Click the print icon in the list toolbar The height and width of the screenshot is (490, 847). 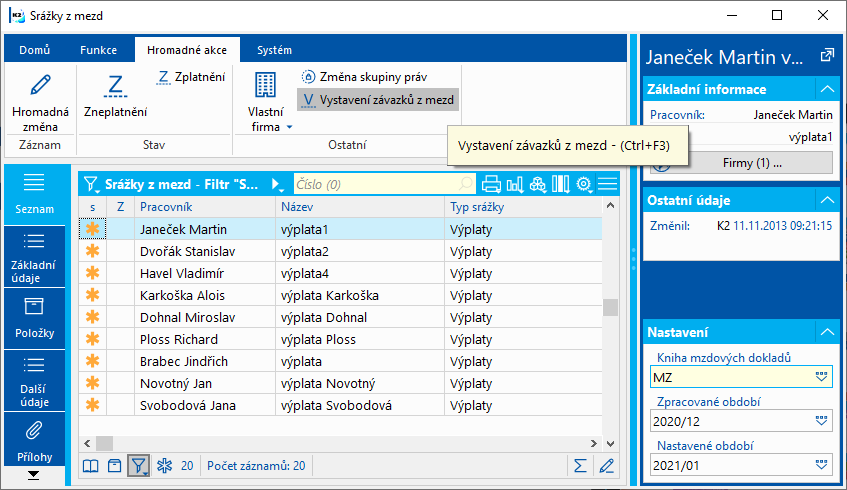[x=491, y=184]
